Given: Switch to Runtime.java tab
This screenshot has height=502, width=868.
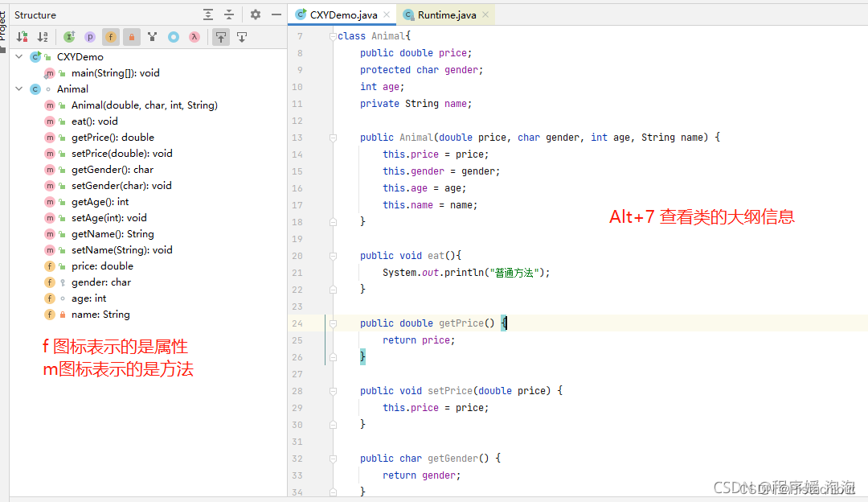Looking at the screenshot, I should coord(445,15).
